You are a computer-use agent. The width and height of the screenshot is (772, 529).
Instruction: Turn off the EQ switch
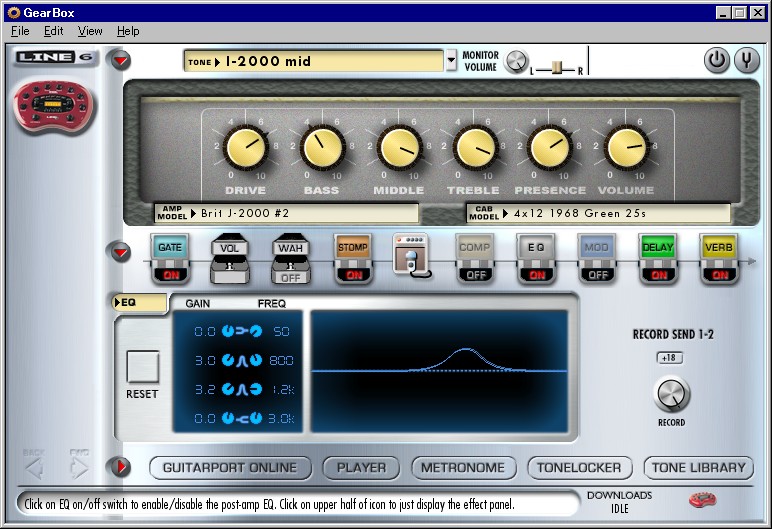pyautogui.click(x=537, y=274)
